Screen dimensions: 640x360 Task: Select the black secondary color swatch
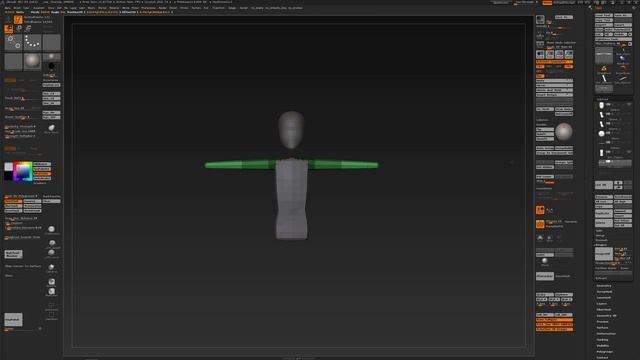(x=9, y=176)
